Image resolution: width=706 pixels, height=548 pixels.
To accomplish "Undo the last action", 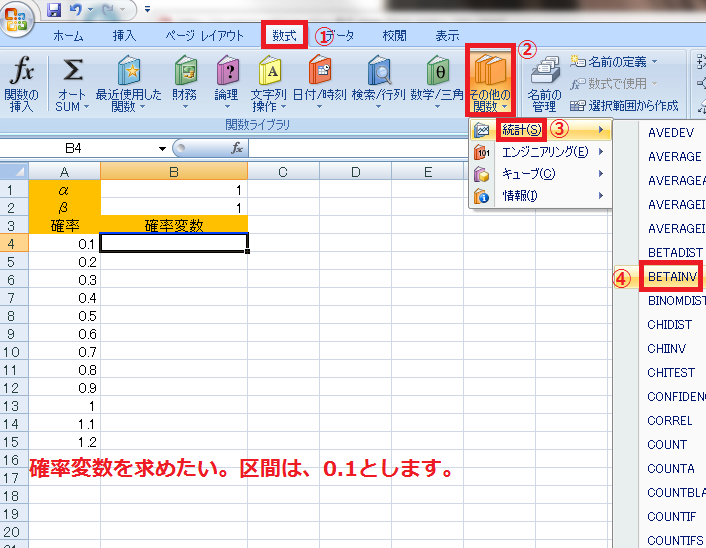I will coord(75,9).
